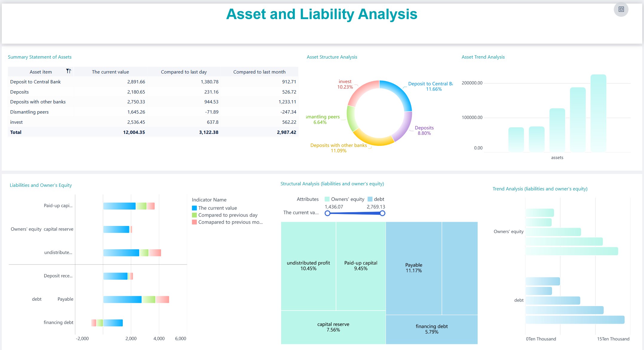
Task: Select the 'Payable' block in the treemap
Action: [x=414, y=268]
